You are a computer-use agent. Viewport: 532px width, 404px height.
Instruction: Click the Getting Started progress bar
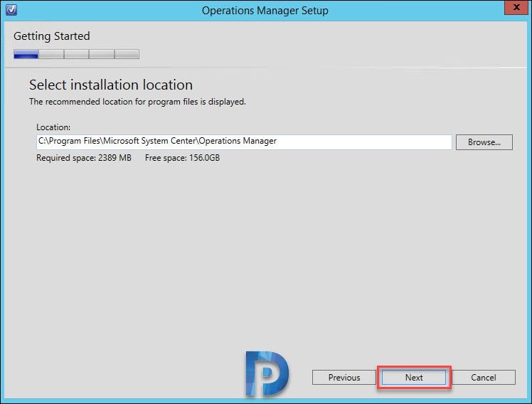point(76,54)
